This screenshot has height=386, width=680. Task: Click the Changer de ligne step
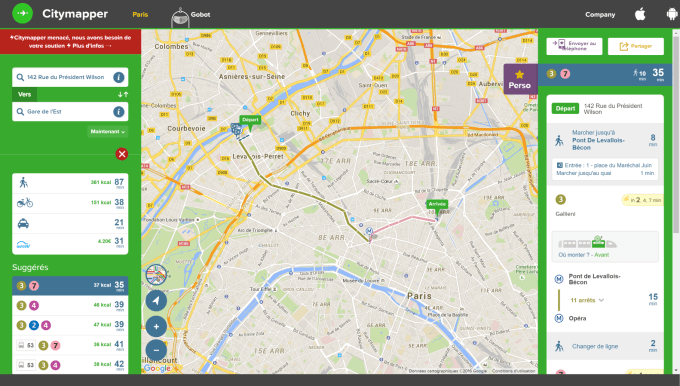coord(605,346)
